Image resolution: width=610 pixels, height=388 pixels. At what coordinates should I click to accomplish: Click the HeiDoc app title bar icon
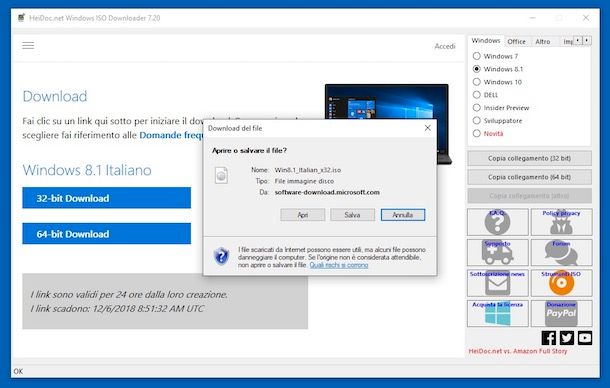click(21, 18)
